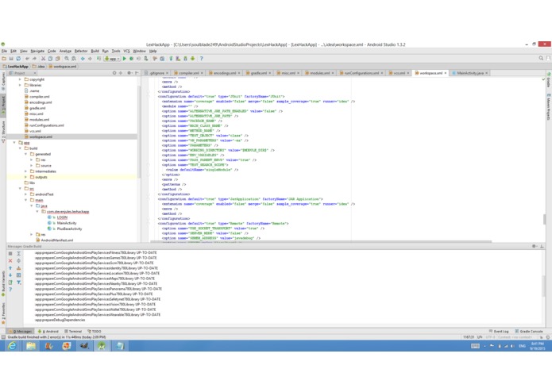Click the Next message down arrow
Image resolution: width=552 pixels, height=392 pixels.
coord(10,275)
